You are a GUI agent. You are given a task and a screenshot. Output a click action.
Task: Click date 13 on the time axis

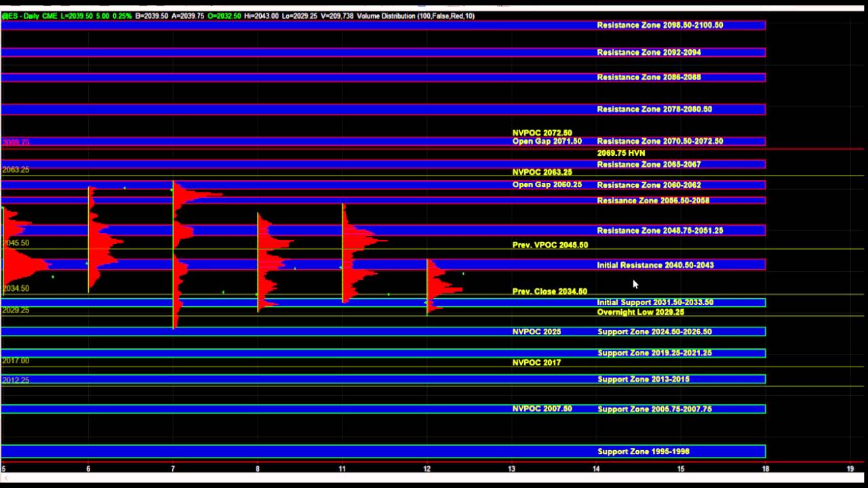(512, 469)
